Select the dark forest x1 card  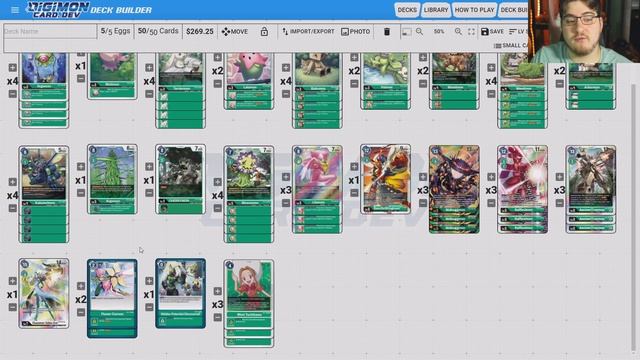pos(180,179)
